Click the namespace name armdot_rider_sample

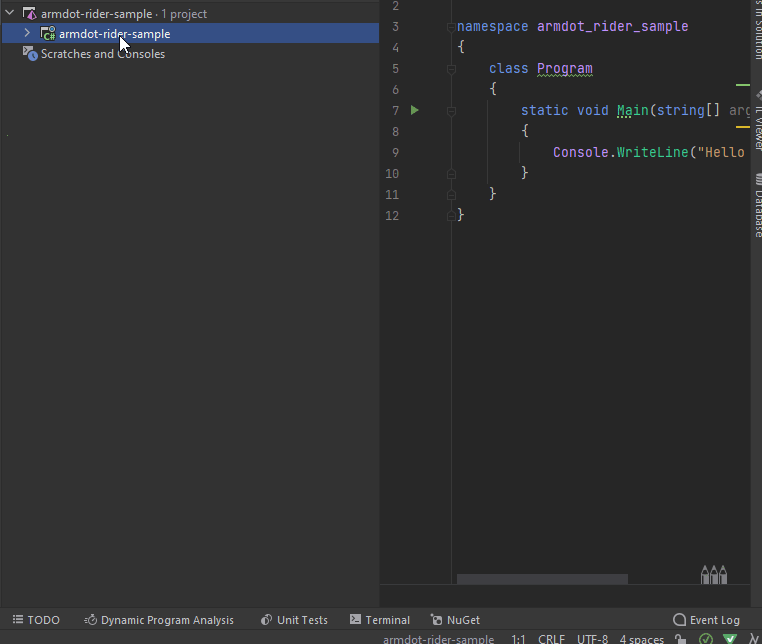pos(612,26)
